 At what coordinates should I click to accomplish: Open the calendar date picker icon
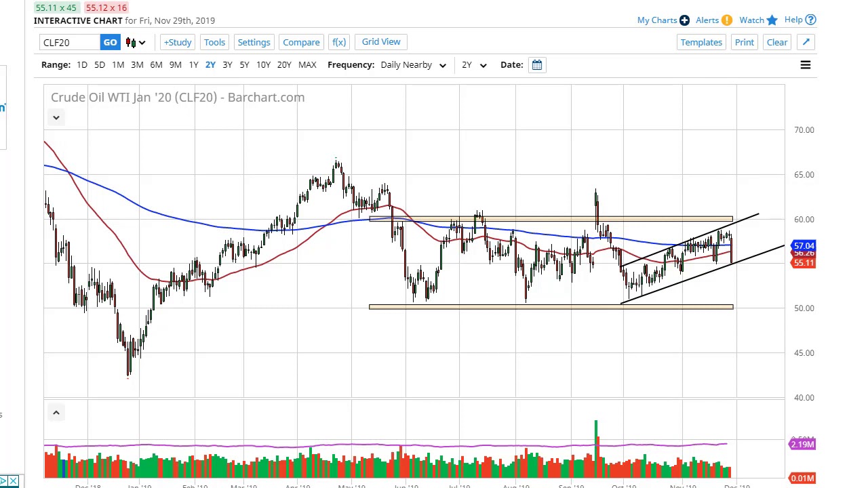(x=536, y=65)
